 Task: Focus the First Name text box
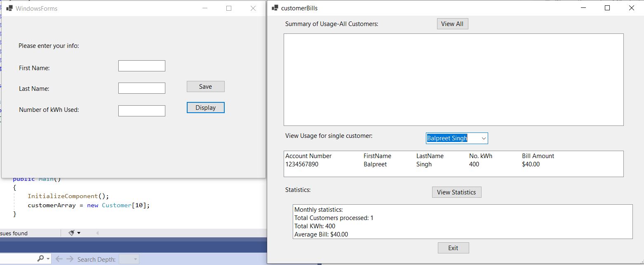tap(141, 66)
